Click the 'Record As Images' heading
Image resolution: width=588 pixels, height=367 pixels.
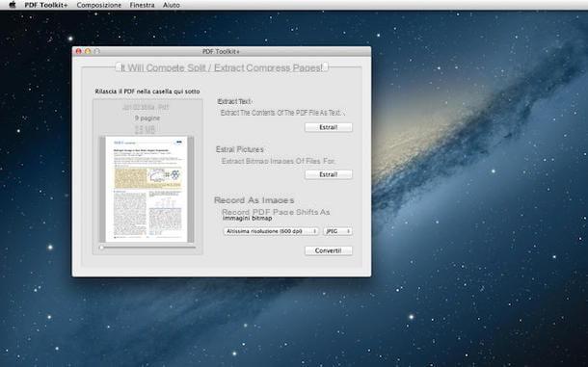[x=254, y=200]
